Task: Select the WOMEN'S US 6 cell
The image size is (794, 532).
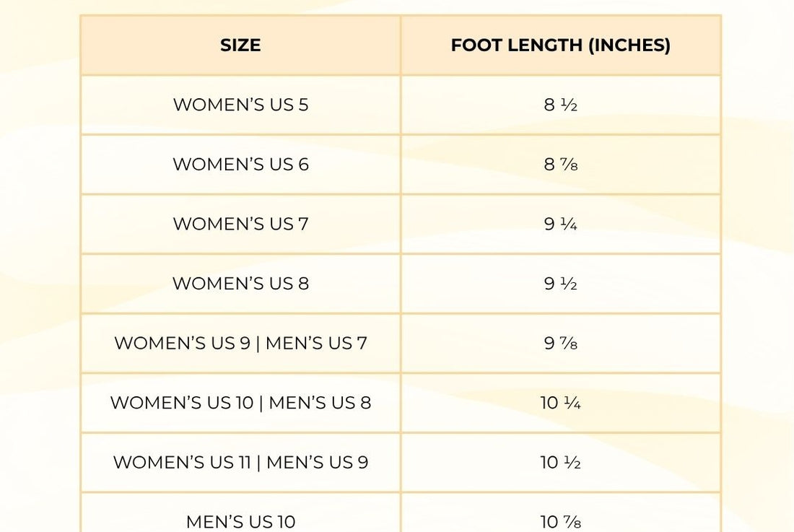Action: click(x=240, y=165)
